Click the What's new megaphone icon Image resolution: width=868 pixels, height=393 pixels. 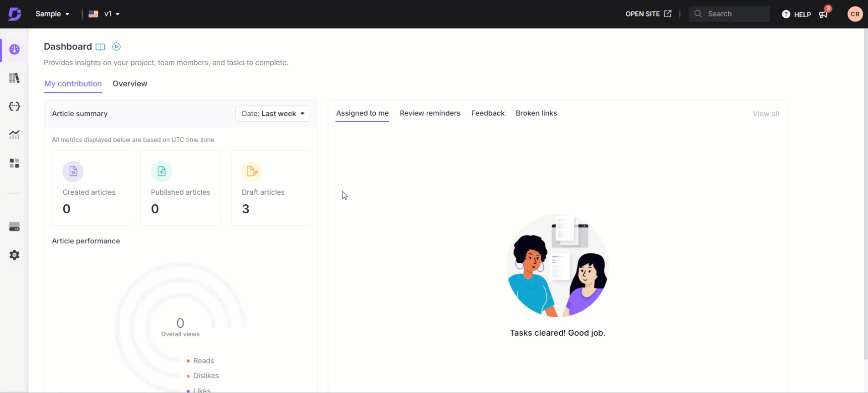tap(823, 15)
